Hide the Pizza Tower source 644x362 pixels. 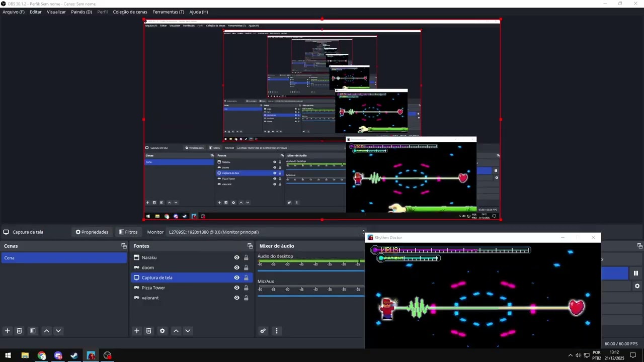pyautogui.click(x=236, y=288)
